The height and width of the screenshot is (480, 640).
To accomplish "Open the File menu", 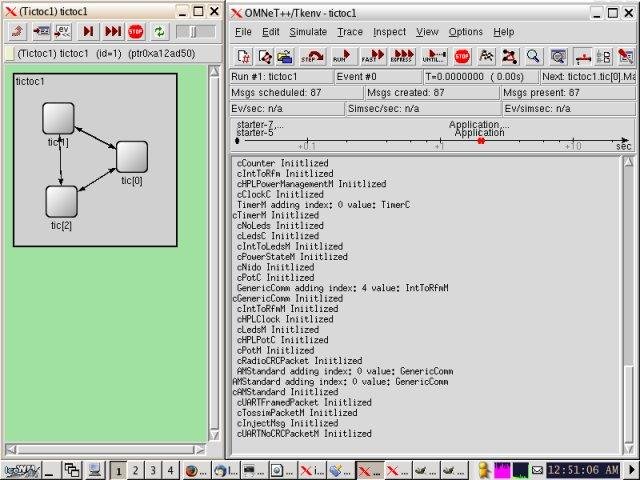I will (243, 32).
